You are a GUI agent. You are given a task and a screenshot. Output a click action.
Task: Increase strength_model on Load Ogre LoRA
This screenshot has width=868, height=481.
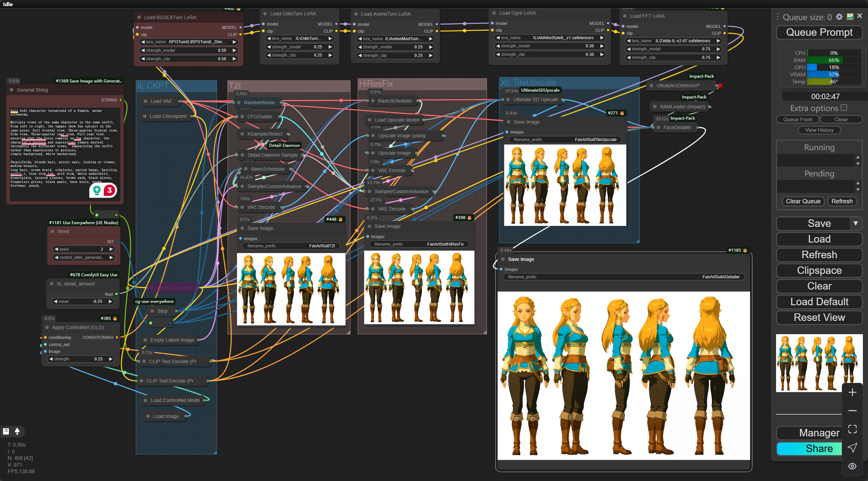point(602,46)
